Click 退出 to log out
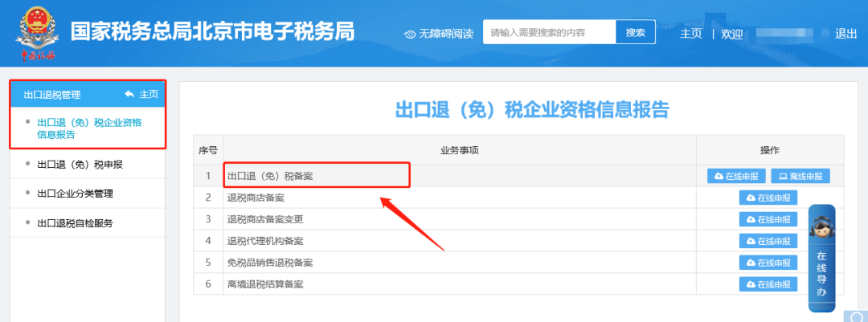 (x=845, y=34)
